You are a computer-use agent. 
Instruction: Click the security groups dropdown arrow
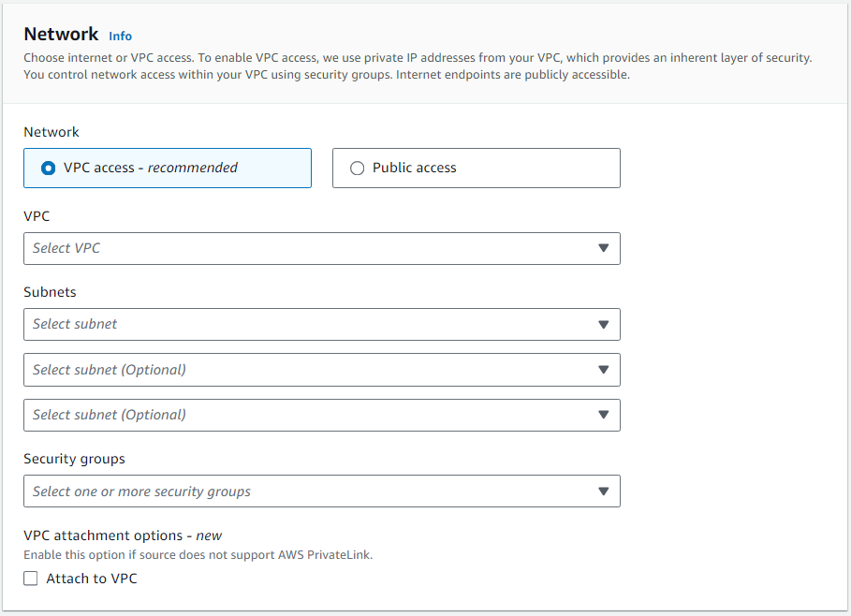[x=603, y=491]
